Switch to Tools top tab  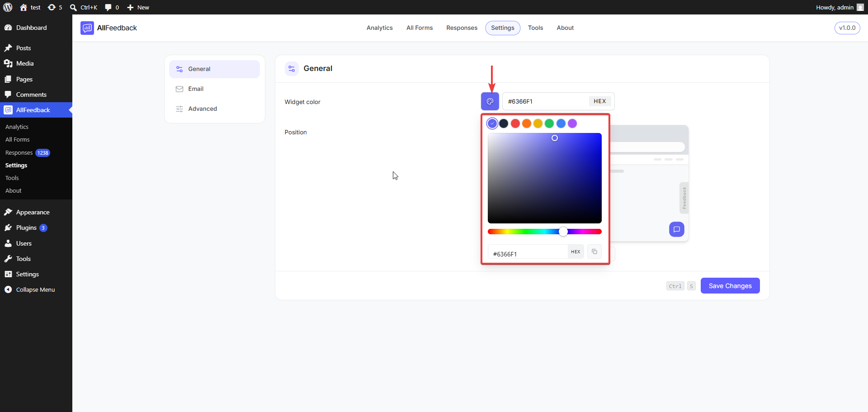coord(535,28)
